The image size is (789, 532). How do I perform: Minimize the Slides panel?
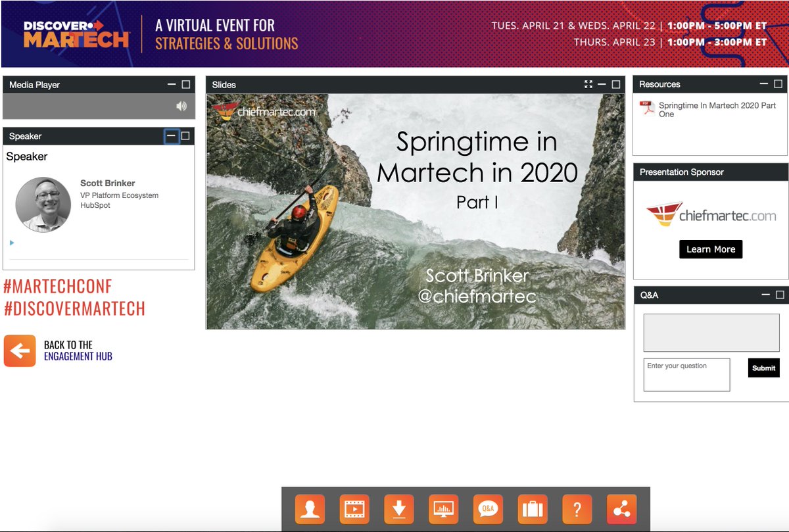[602, 84]
